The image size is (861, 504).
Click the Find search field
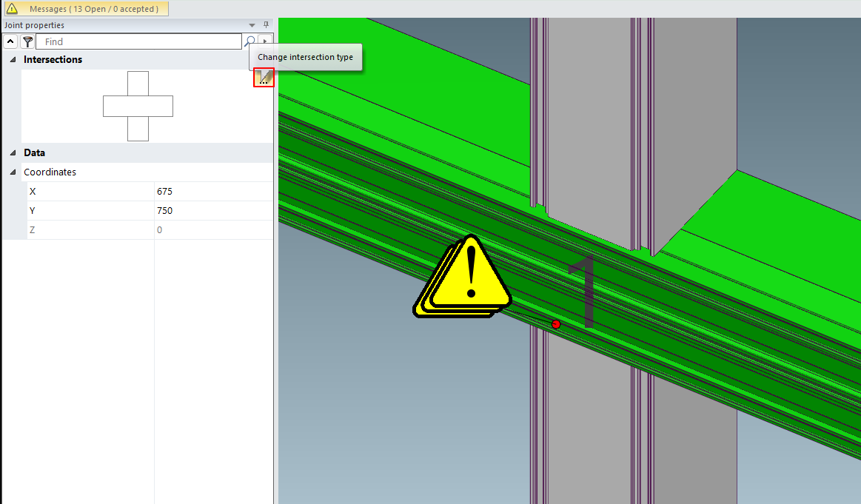(x=141, y=42)
